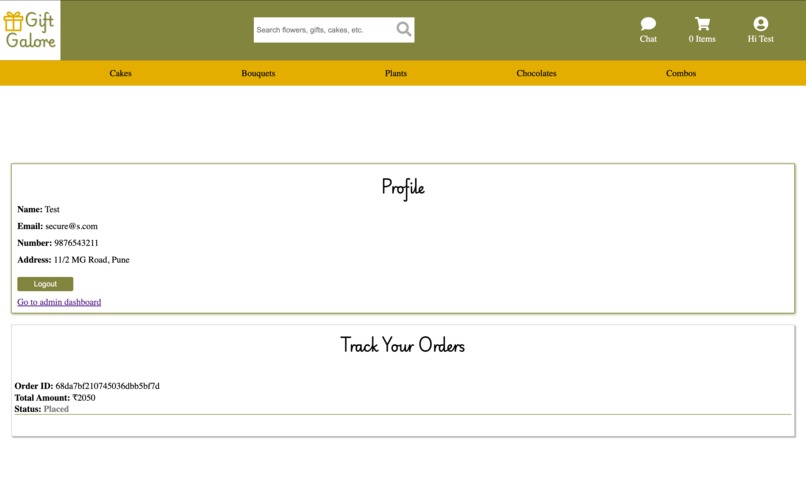Open the Cakes category
This screenshot has width=806, height=504.
click(120, 73)
